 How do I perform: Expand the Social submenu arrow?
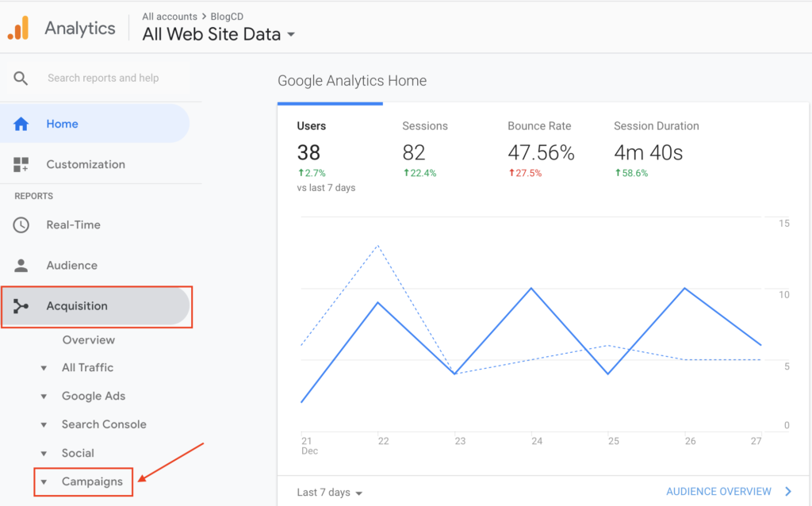pyautogui.click(x=44, y=454)
